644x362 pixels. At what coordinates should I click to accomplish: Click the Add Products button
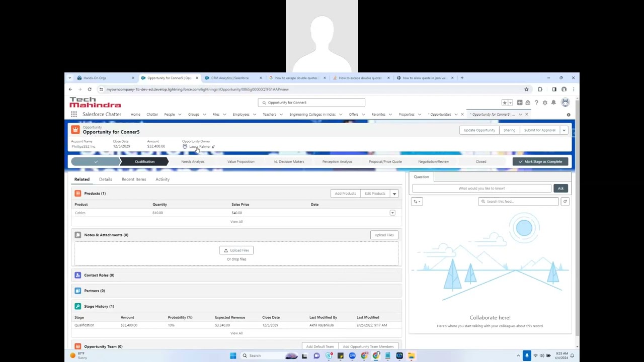(345, 194)
